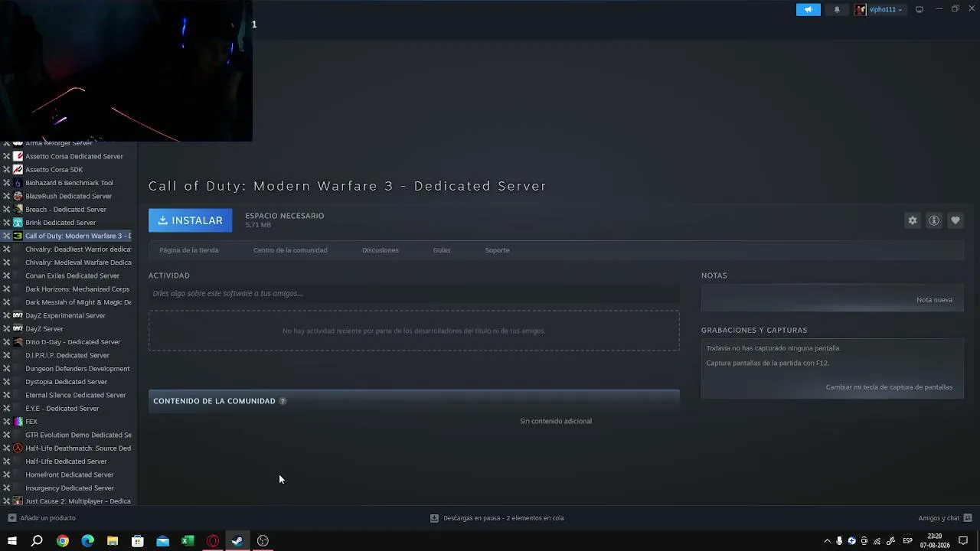Show hidden system tray icons
The image size is (980, 551).
point(827,541)
